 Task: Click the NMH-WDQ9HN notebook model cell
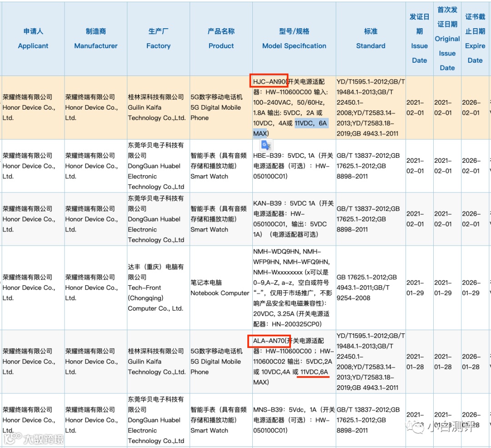[294, 287]
